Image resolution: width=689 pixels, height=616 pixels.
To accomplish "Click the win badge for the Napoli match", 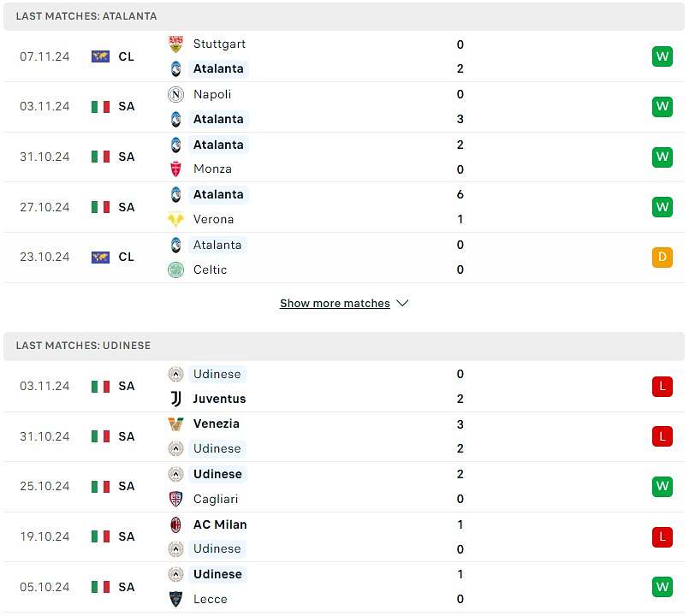I will (x=662, y=106).
